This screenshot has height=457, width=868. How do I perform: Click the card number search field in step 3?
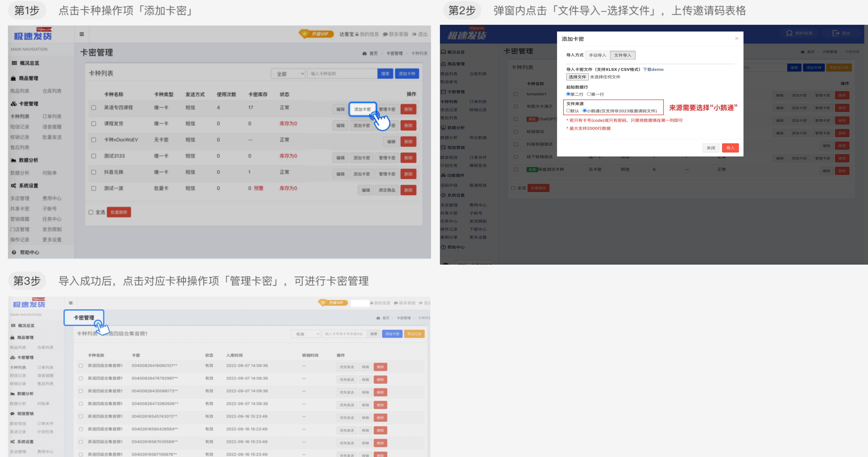[x=344, y=334]
